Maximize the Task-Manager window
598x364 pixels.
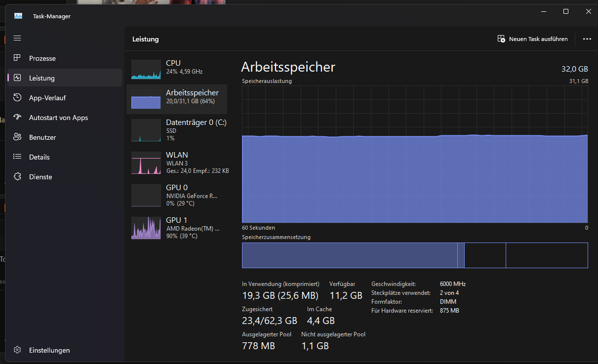pyautogui.click(x=566, y=11)
